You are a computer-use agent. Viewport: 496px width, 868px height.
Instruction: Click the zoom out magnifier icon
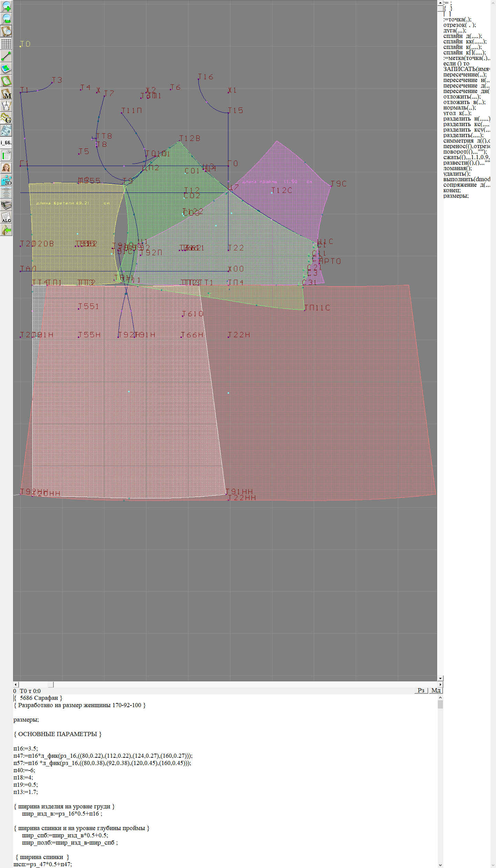[x=6, y=19]
